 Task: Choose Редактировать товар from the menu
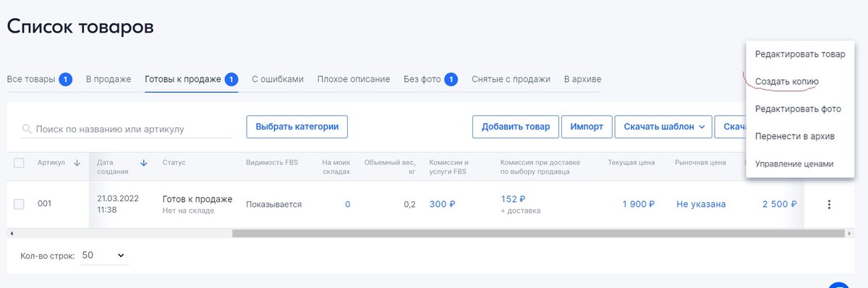coord(800,54)
